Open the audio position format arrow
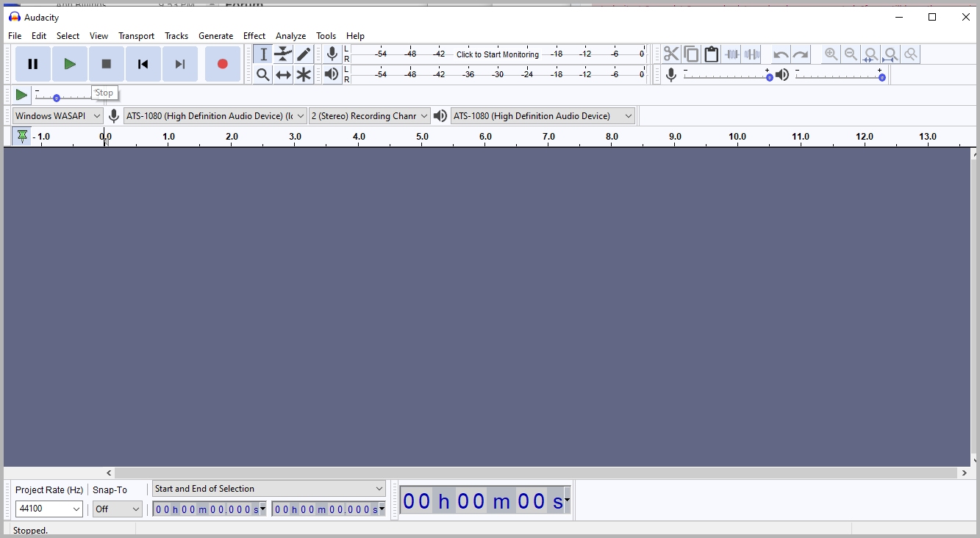Viewport: 980px width, 538px height. click(x=567, y=501)
